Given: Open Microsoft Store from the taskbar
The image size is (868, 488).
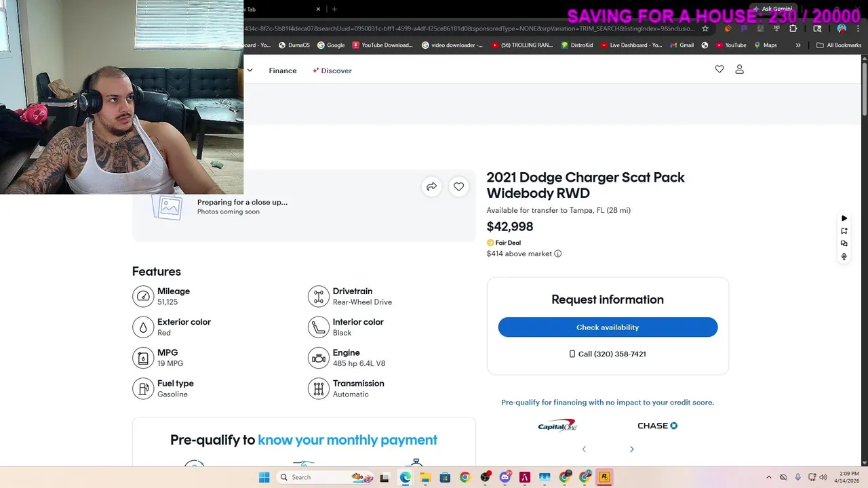Looking at the screenshot, I should click(445, 477).
